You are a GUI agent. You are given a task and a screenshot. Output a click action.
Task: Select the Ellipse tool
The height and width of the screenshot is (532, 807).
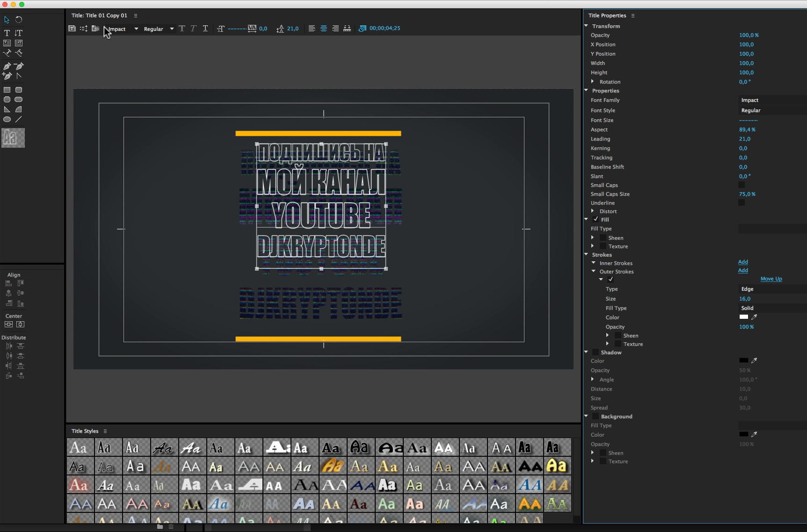[7, 120]
